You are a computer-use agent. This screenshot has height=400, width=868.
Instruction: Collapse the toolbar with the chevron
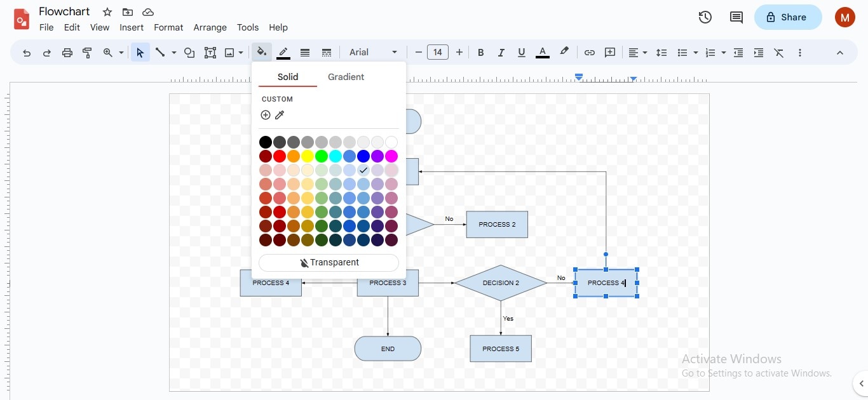840,53
